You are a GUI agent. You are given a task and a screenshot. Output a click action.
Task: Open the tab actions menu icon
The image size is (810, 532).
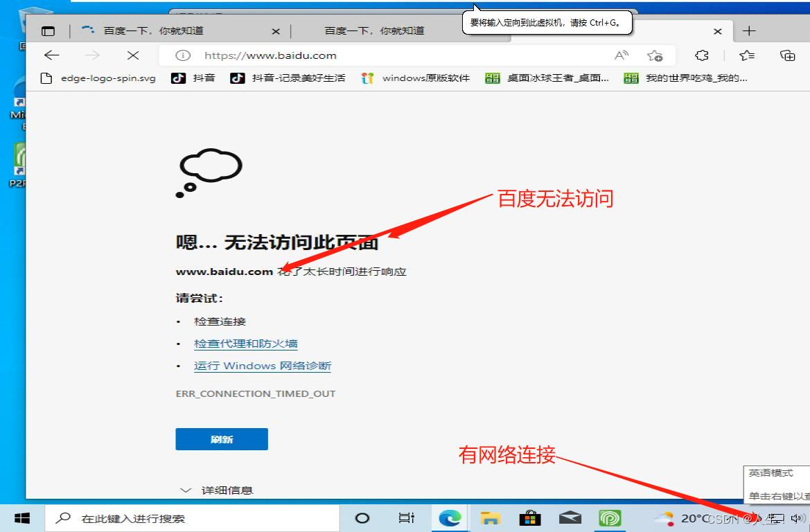click(48, 31)
